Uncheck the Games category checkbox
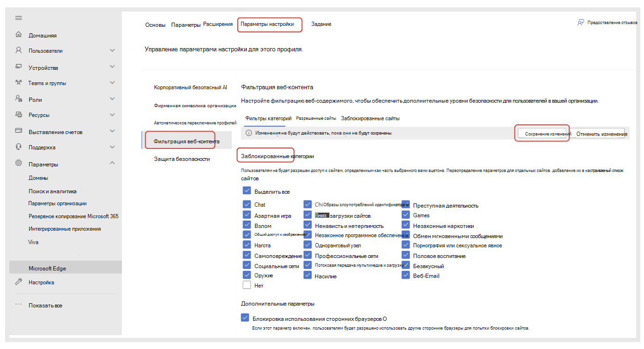Image resolution: width=644 pixels, height=349 pixels. coord(406,215)
